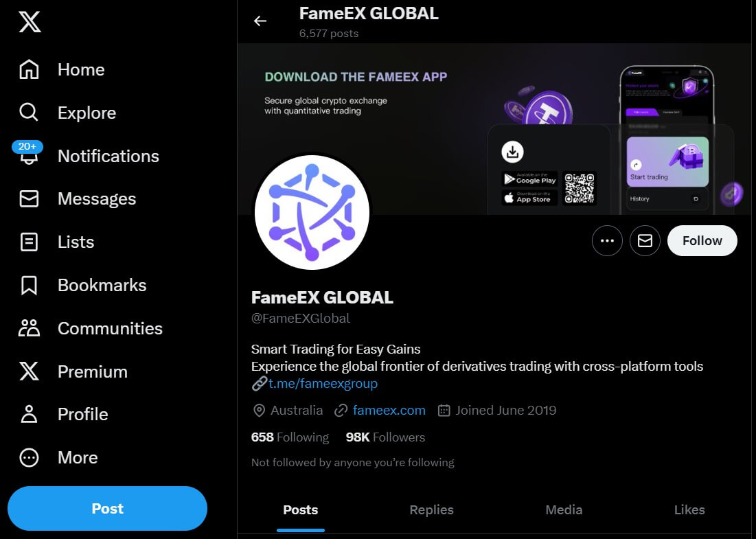Open Lists from the sidebar
This screenshot has height=539, width=756.
pos(75,242)
